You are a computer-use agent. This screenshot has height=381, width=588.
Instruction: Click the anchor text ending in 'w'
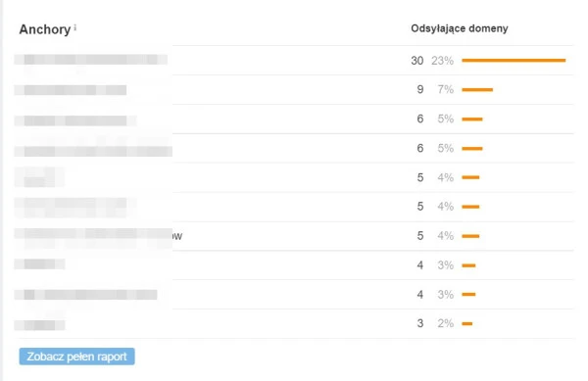pyautogui.click(x=98, y=236)
